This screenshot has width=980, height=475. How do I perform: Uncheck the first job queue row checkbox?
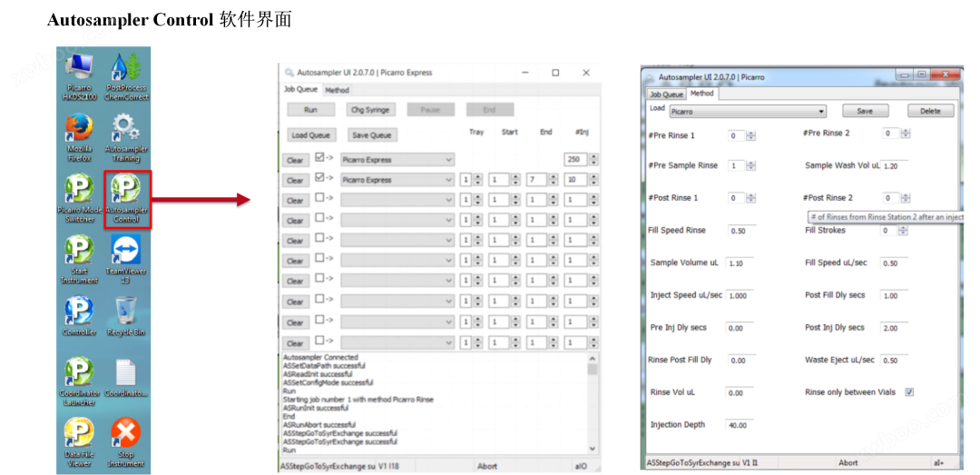[x=320, y=157]
